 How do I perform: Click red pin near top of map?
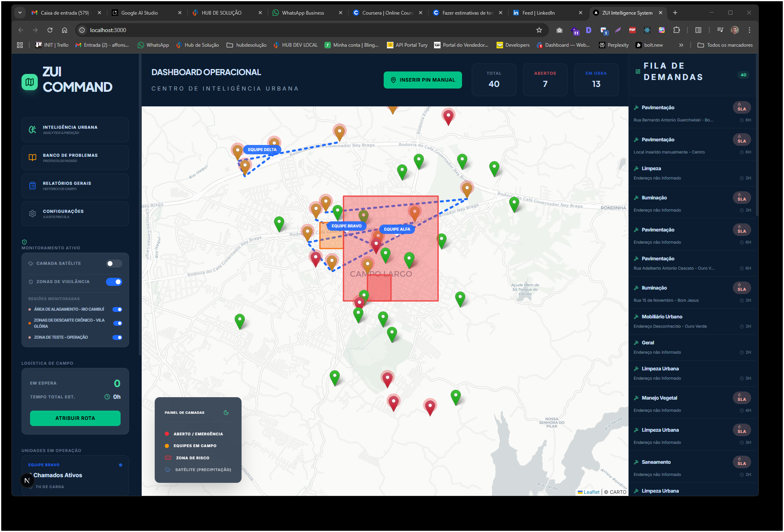point(448,117)
